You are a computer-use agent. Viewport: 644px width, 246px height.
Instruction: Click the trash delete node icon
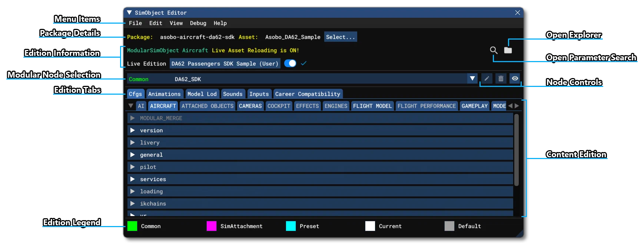501,78
